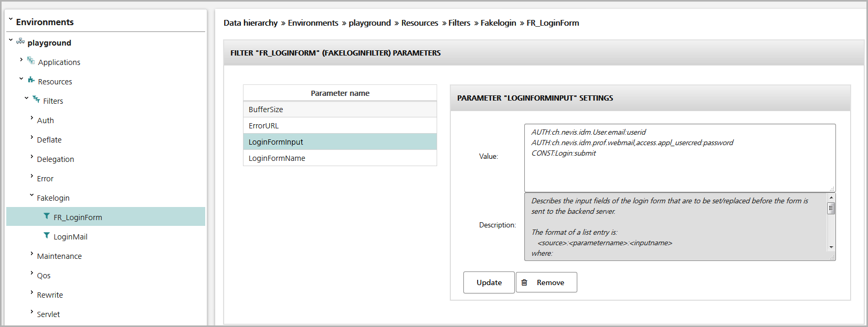Collapse the Fakelogin filter group
Screen dimensions: 868x327
pos(31,195)
